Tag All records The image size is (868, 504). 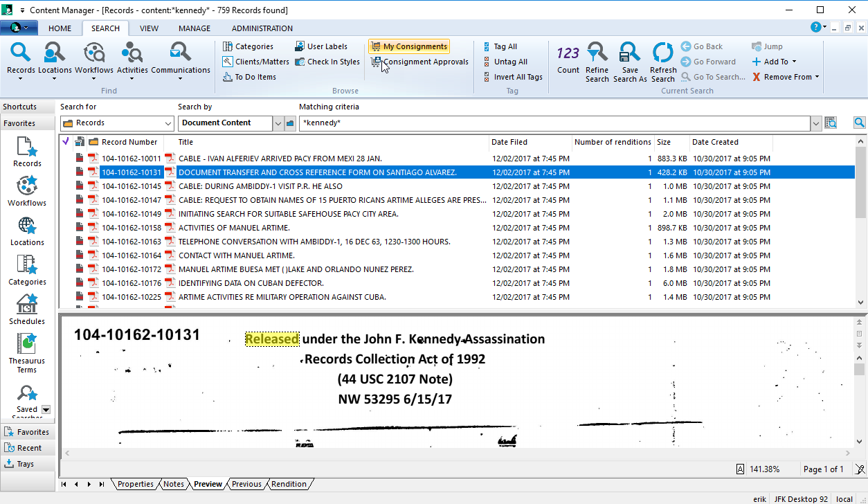point(500,46)
